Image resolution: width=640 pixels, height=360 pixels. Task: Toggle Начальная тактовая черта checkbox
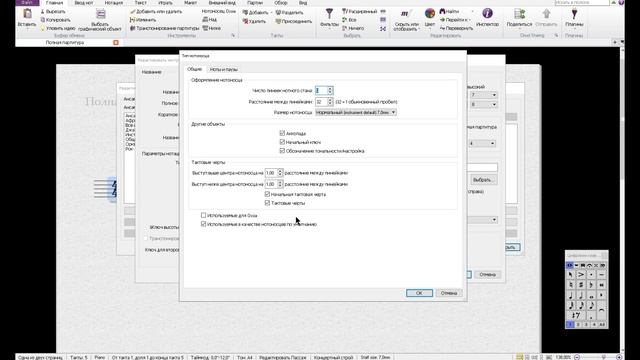[x=267, y=194]
